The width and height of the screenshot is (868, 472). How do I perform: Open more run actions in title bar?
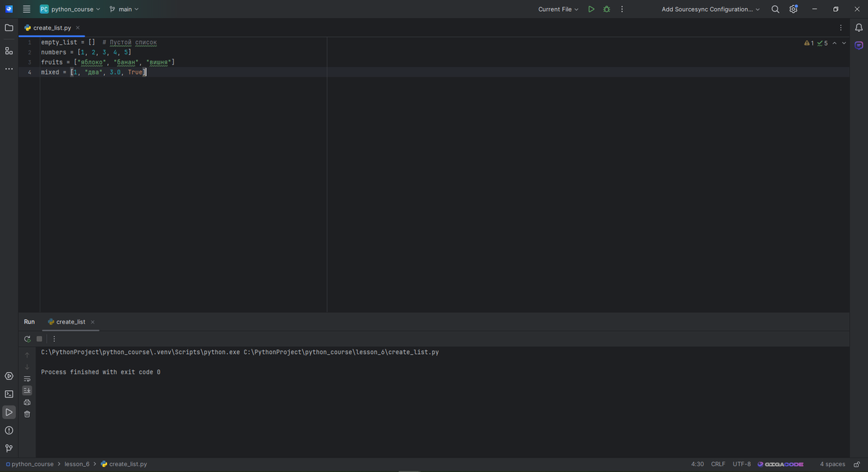coord(622,9)
